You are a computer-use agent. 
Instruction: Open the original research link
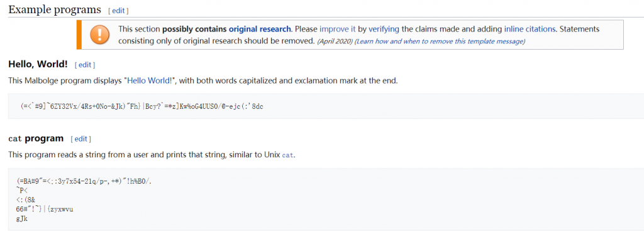coord(260,29)
